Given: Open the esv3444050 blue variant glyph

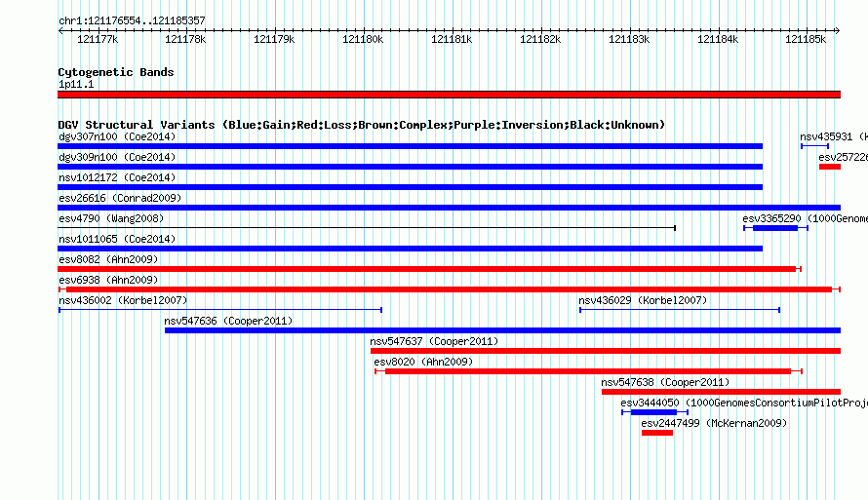Looking at the screenshot, I should click(654, 412).
